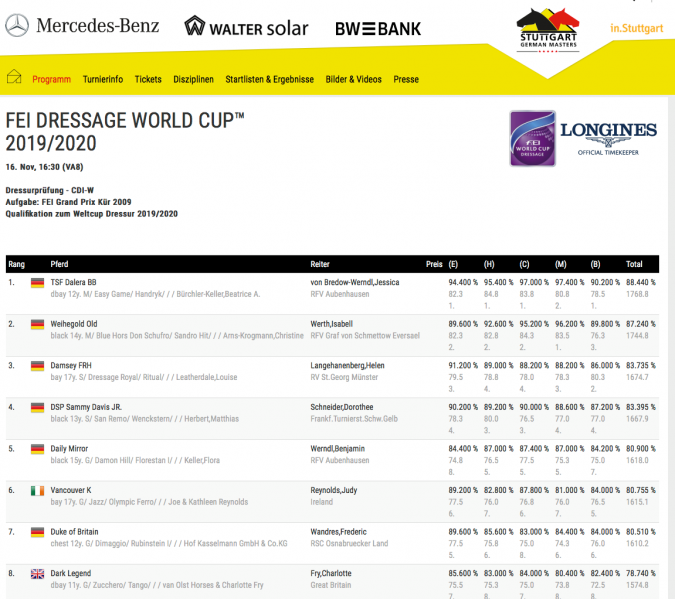Click the British flag beside Dark Legend
The image size is (675, 599).
[38, 573]
